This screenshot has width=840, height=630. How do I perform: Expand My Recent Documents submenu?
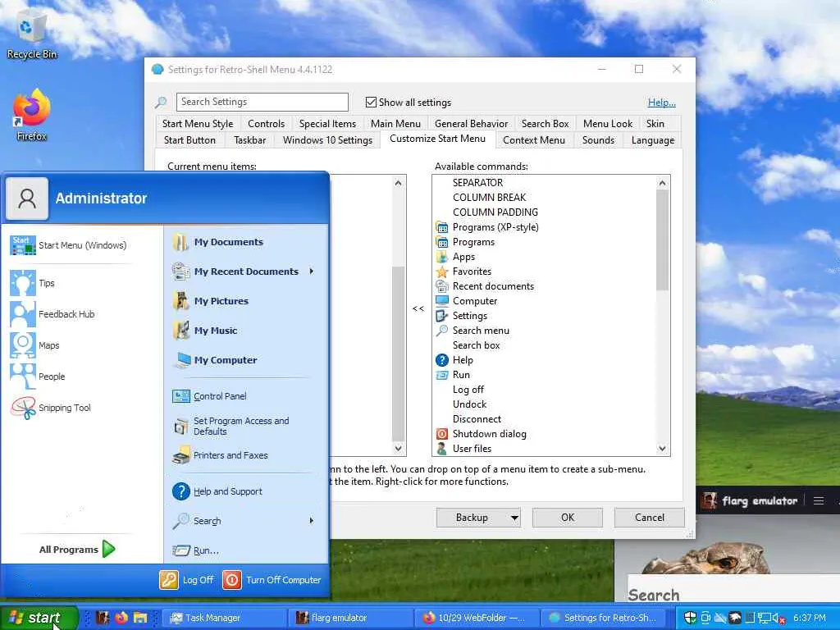311,272
